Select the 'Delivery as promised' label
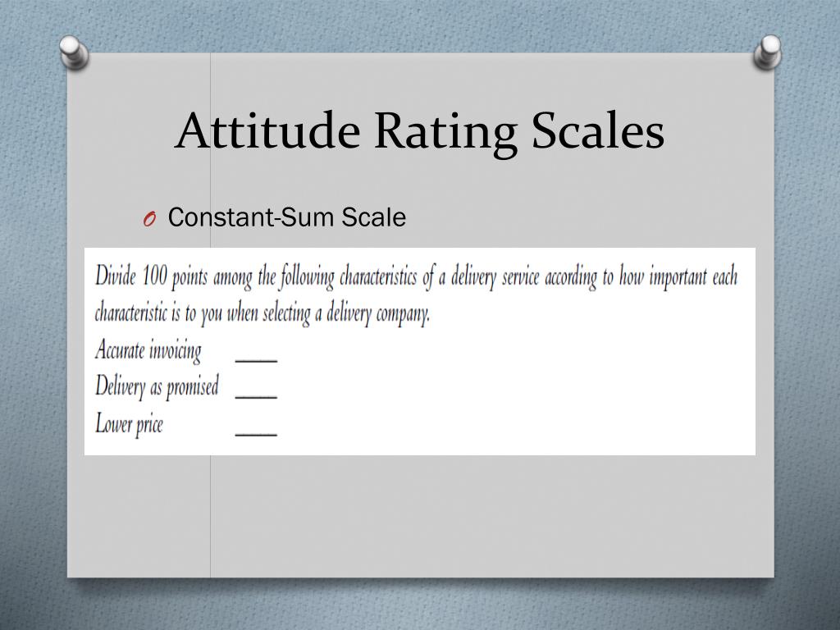840x630 pixels. pyautogui.click(x=157, y=387)
